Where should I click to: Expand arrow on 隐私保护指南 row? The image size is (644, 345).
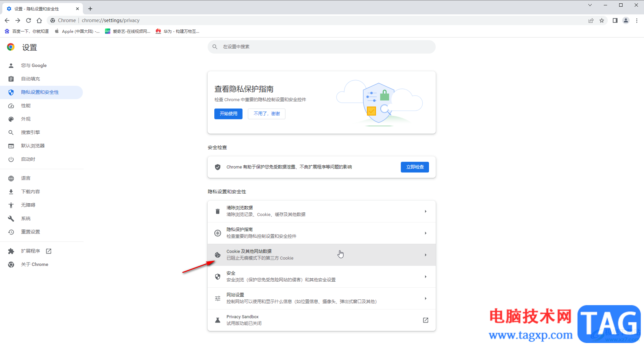pyautogui.click(x=425, y=233)
